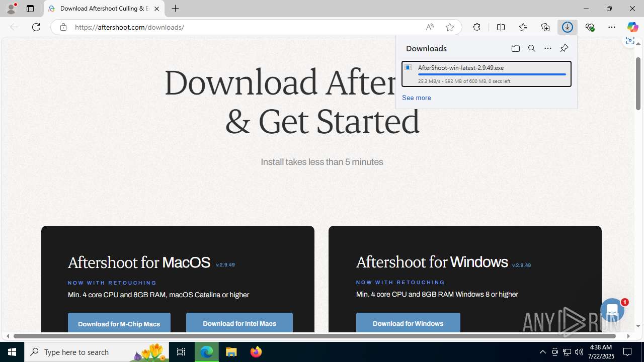
Task: Open Browser essentials icon
Action: 590,27
